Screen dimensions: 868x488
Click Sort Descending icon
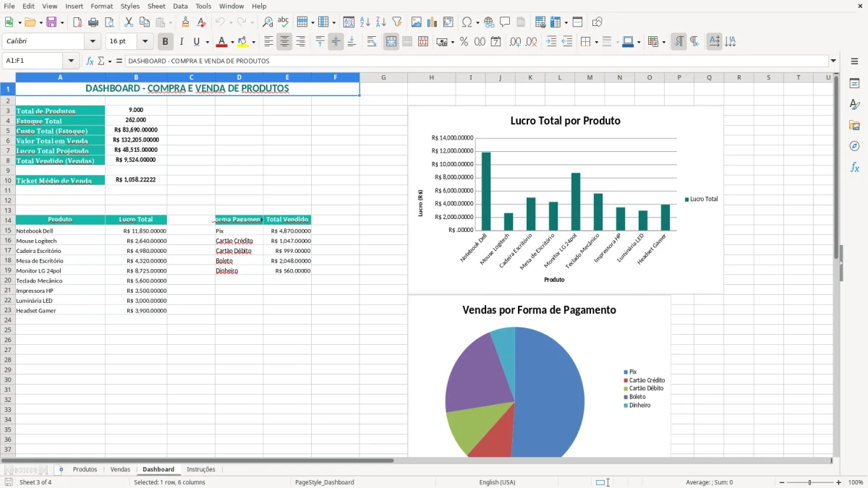[381, 22]
